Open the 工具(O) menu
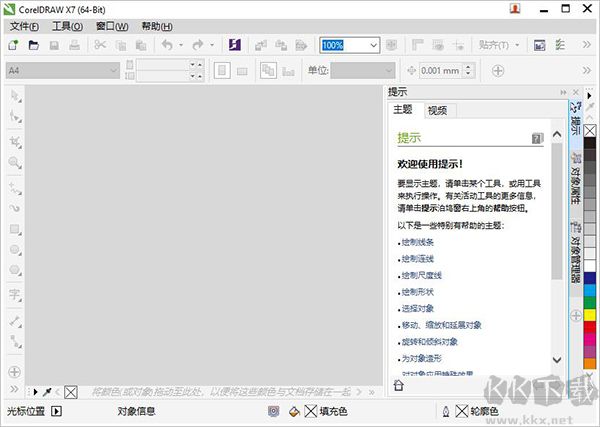The image size is (600, 427). pos(67,25)
